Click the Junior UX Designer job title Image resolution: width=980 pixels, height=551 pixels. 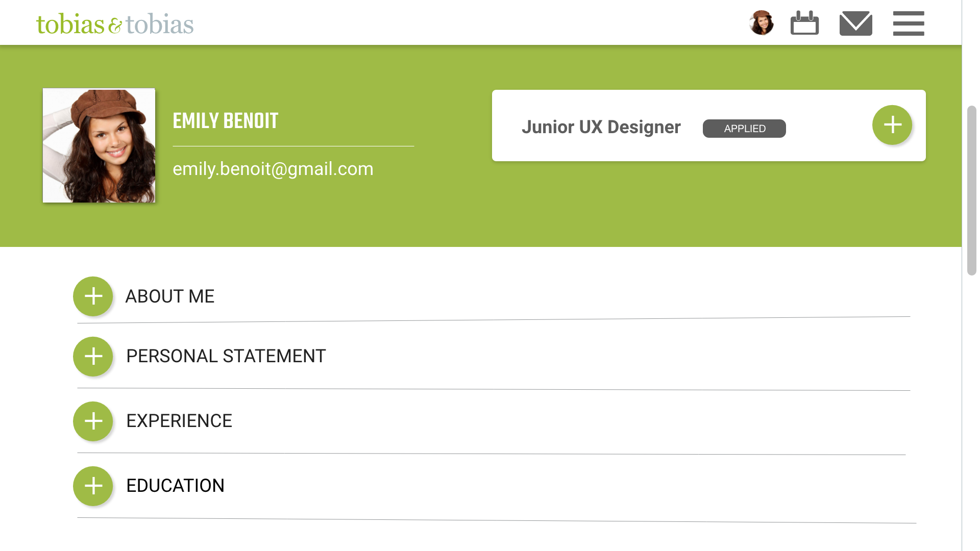tap(601, 127)
